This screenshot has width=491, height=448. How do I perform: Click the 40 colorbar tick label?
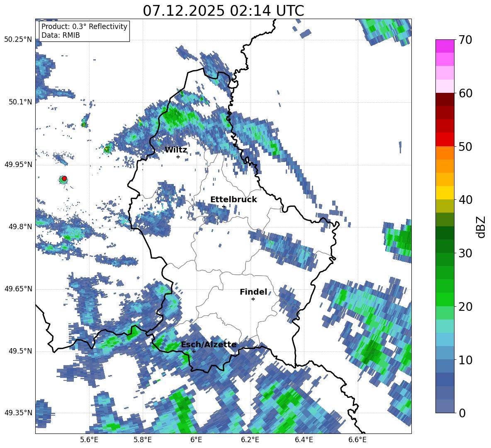465,200
